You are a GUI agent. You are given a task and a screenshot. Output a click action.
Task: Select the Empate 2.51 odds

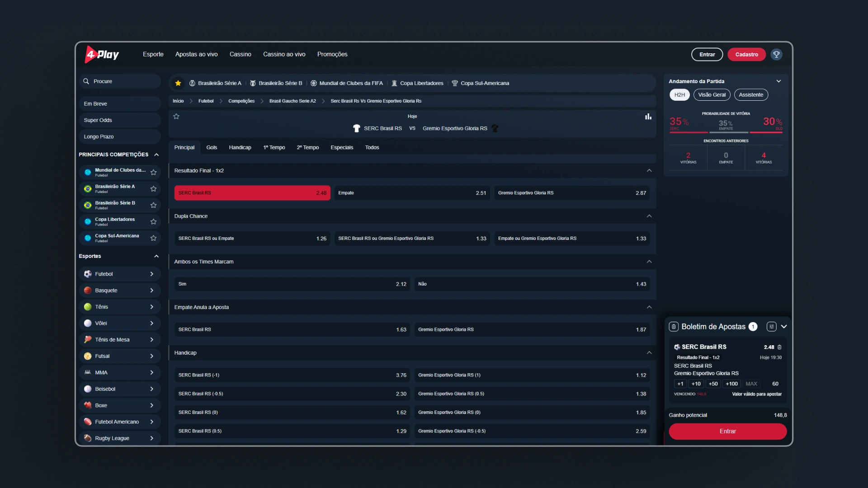pyautogui.click(x=412, y=193)
